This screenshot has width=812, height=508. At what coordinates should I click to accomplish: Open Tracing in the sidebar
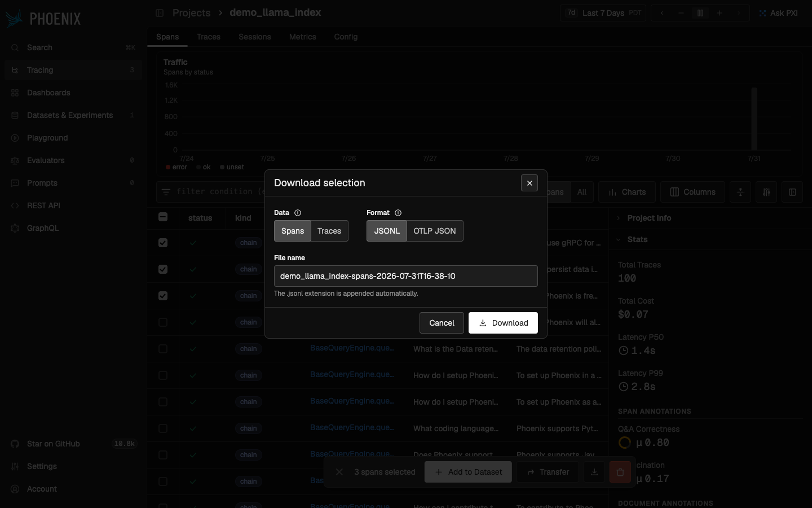(x=73, y=70)
